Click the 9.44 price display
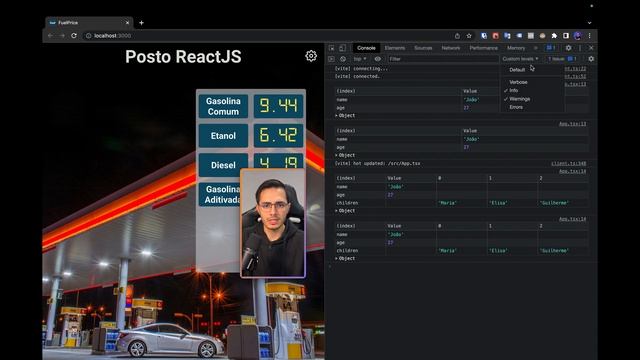 [278, 106]
